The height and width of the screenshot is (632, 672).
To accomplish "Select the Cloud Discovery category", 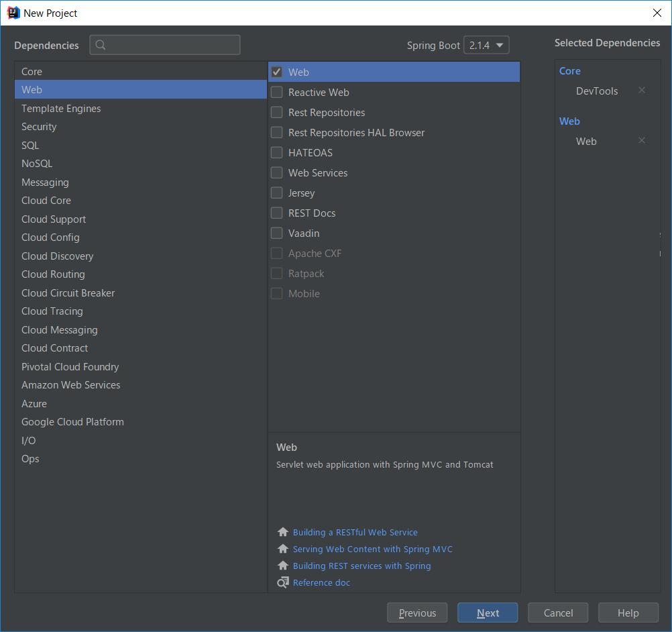I will click(141, 256).
